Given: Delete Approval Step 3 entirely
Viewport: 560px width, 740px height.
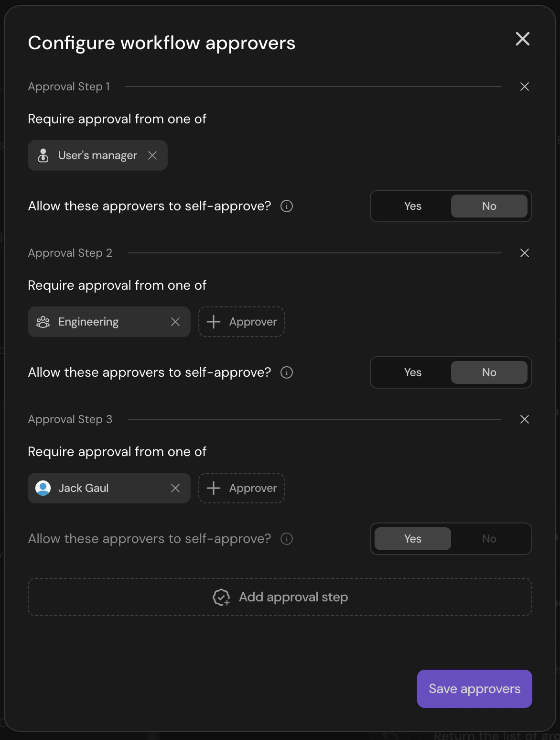Looking at the screenshot, I should [x=524, y=419].
